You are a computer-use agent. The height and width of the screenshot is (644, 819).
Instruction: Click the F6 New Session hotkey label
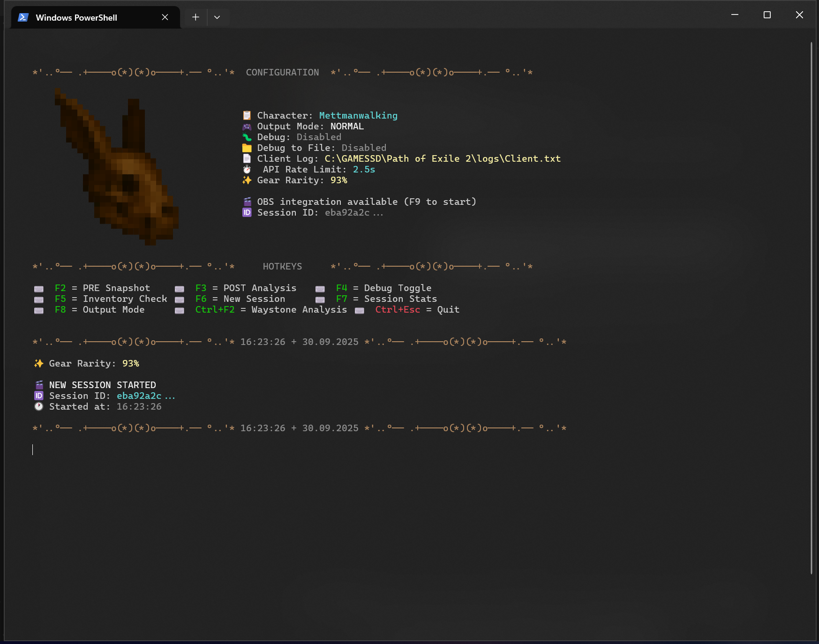coord(240,299)
